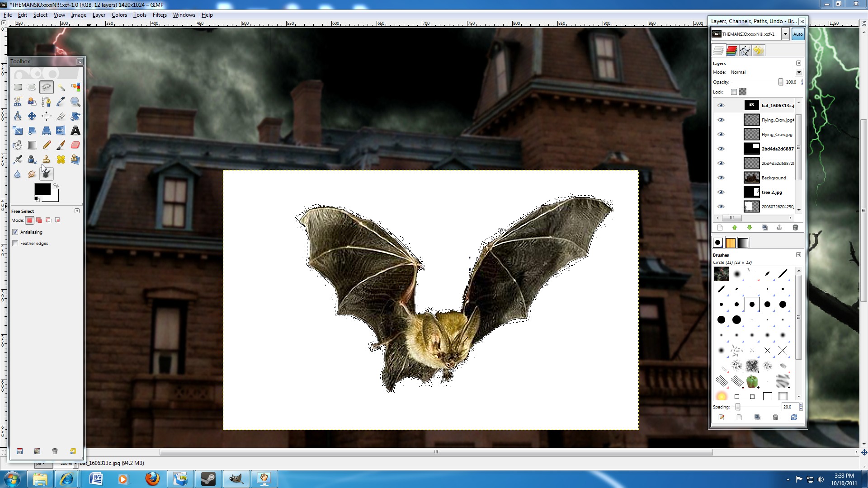868x488 pixels.
Task: Toggle lock alpha channel checkerboard box
Action: point(743,92)
